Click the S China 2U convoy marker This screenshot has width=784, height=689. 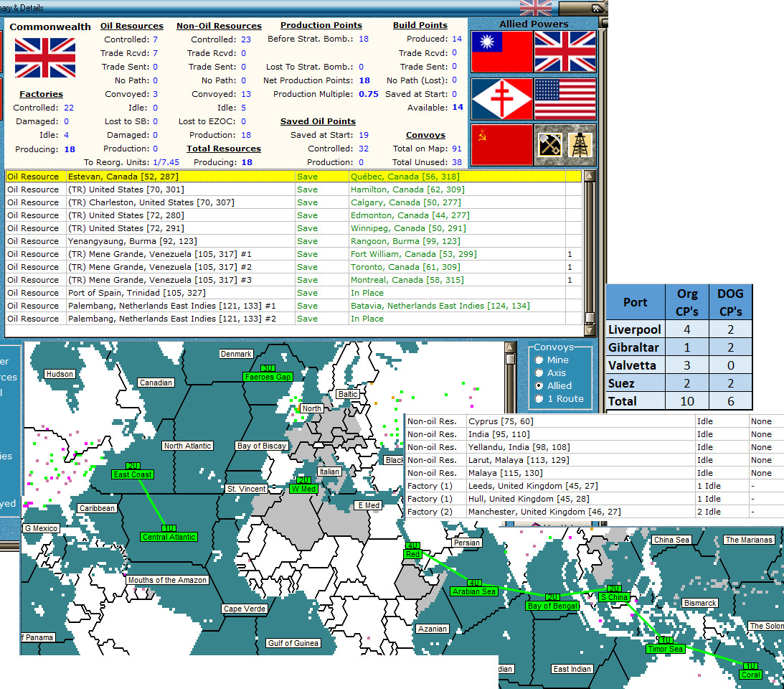pyautogui.click(x=614, y=594)
